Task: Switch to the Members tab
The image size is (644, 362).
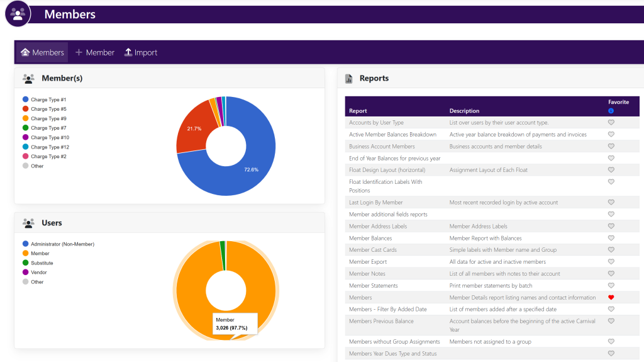Action: click(x=42, y=52)
